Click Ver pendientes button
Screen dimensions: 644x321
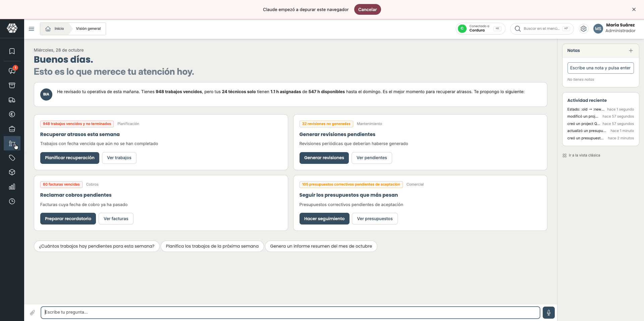[372, 158]
